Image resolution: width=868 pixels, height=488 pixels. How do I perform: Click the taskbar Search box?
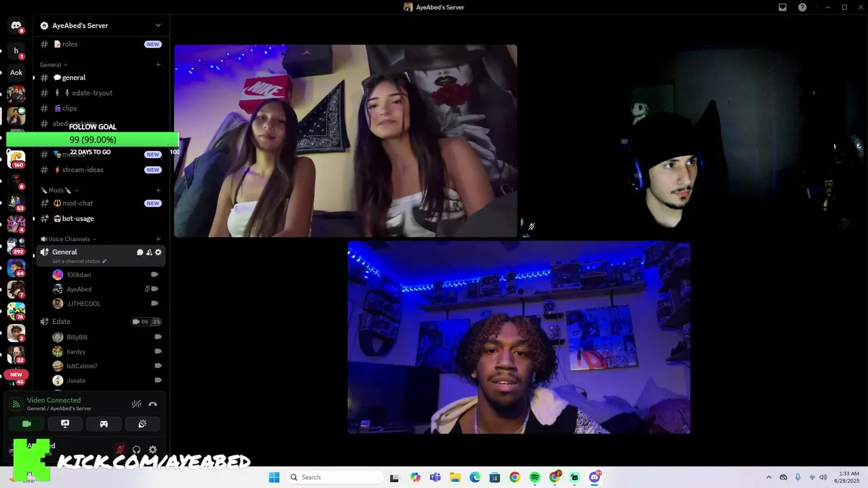pyautogui.click(x=334, y=477)
